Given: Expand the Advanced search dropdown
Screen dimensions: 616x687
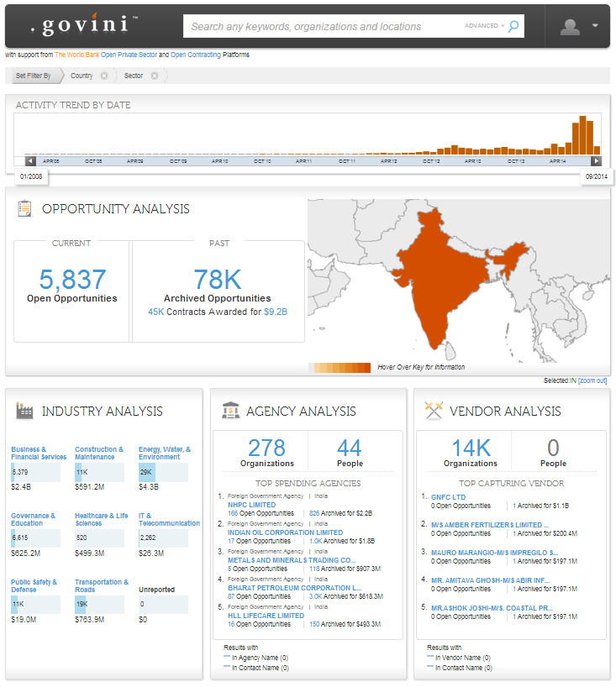Looking at the screenshot, I should (485, 26).
